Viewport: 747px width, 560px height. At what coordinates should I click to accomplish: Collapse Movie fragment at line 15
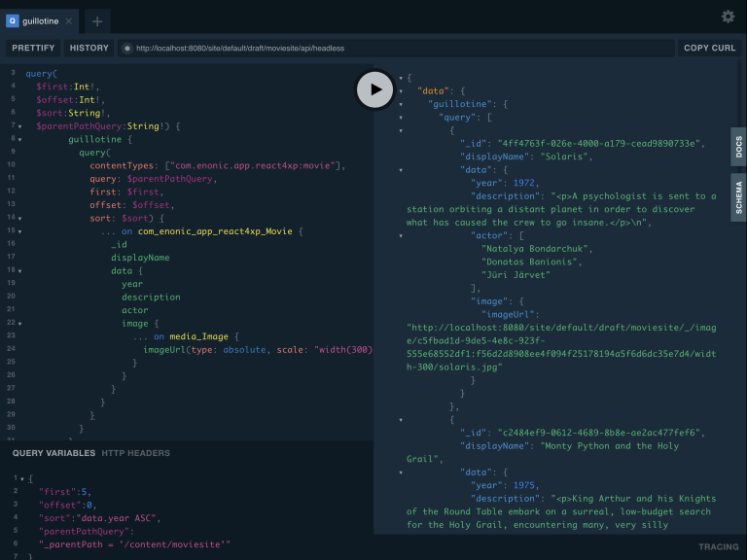(20, 232)
